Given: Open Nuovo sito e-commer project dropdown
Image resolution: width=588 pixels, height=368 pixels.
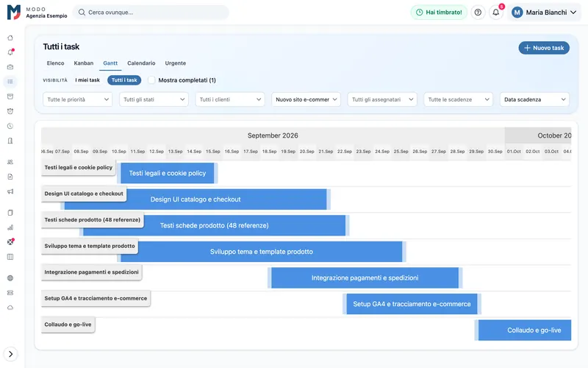Looking at the screenshot, I should (x=306, y=99).
